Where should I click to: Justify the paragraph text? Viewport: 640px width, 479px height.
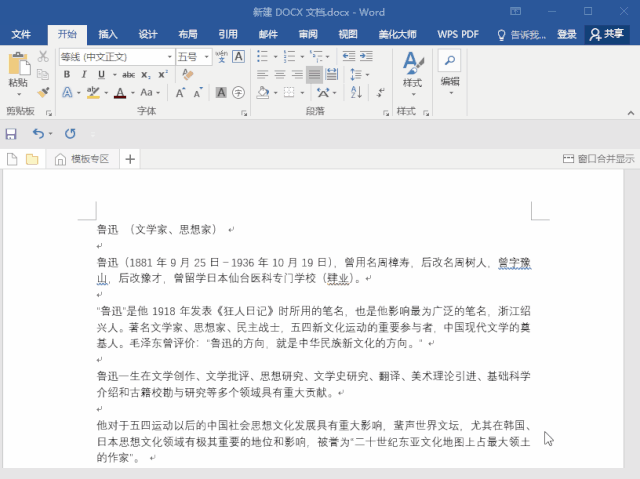click(314, 74)
